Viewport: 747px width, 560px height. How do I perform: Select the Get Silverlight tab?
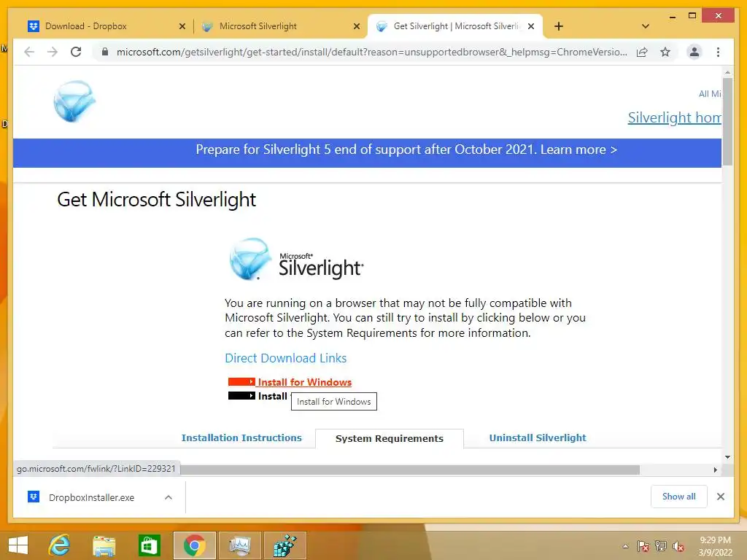(456, 26)
